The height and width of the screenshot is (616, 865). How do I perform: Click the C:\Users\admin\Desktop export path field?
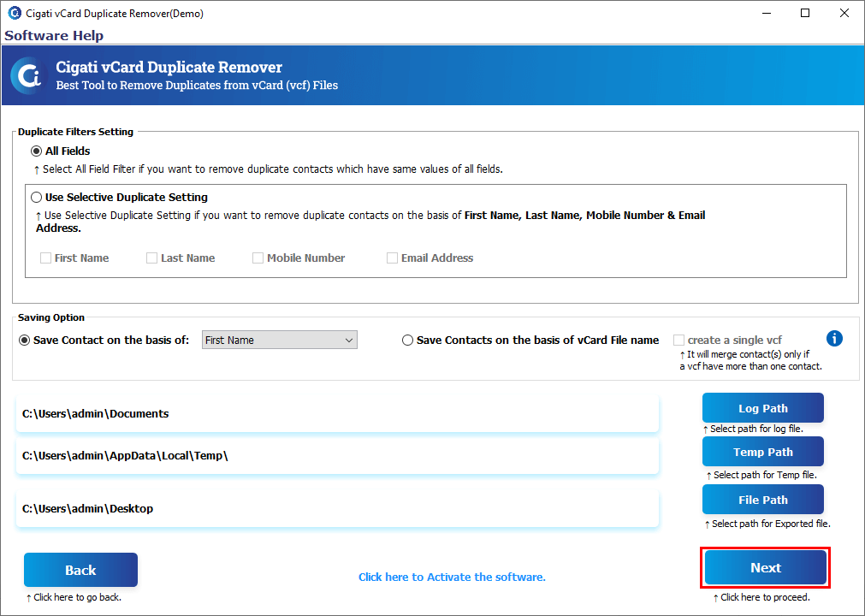pos(337,508)
